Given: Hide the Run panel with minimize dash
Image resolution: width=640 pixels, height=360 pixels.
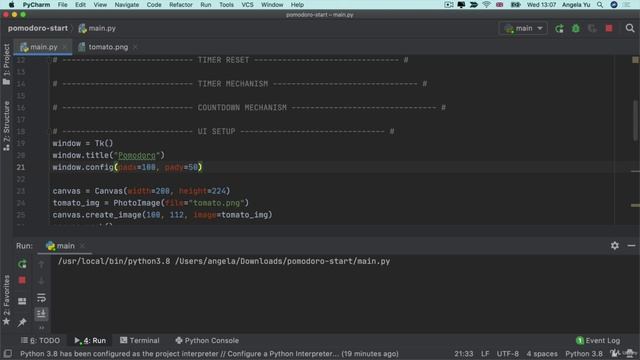Looking at the screenshot, I should [x=631, y=246].
